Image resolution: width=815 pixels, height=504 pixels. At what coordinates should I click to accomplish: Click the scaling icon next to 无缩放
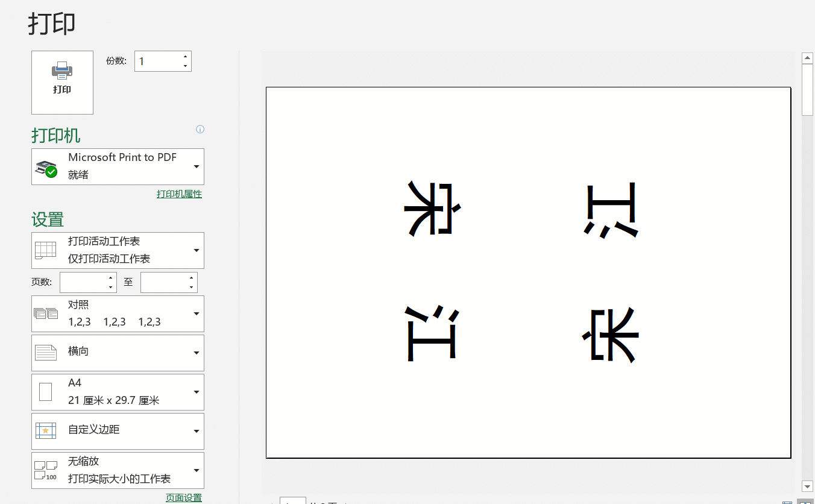(45, 470)
